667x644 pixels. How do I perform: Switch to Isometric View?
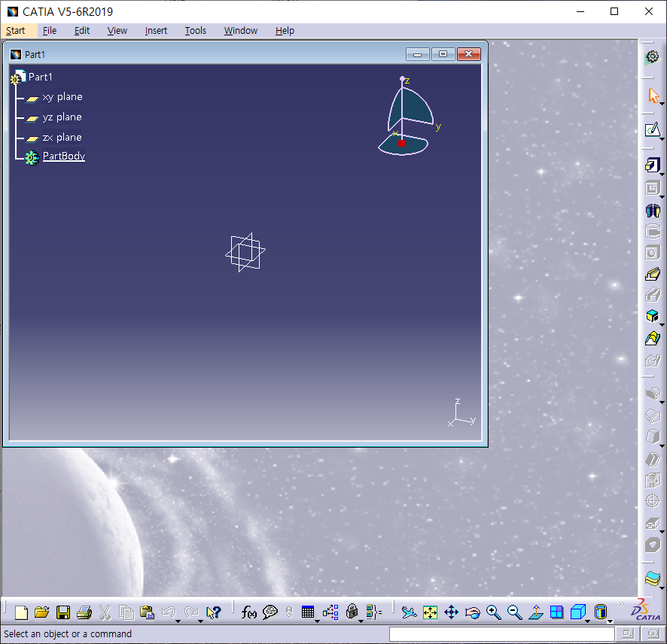pyautogui.click(x=578, y=612)
